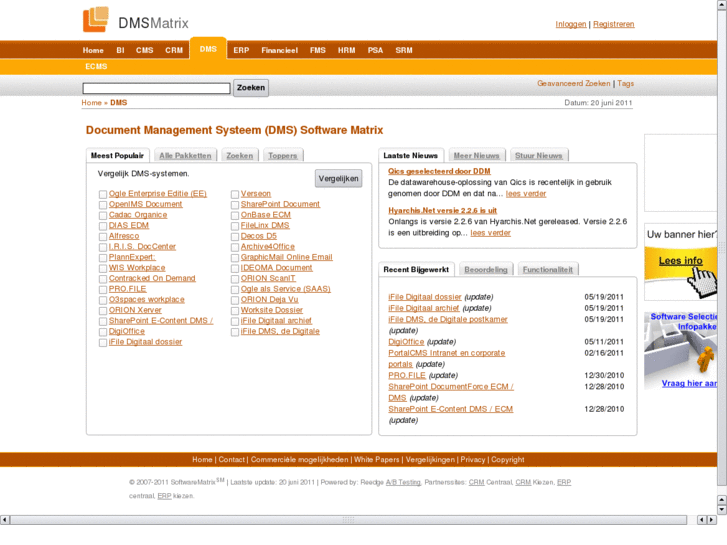The image size is (727, 545).
Task: Click the A/B Testing link in footer
Action: [403, 482]
